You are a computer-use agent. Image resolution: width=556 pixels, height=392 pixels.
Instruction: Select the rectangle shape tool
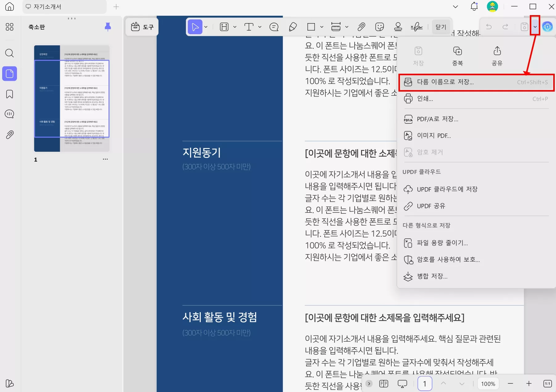pos(311,27)
